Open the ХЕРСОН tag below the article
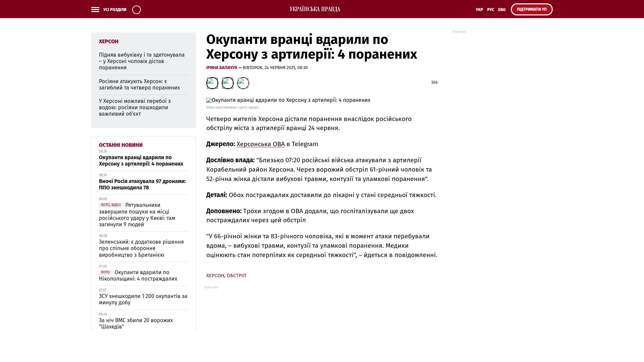The image size is (644, 362). coord(215,276)
